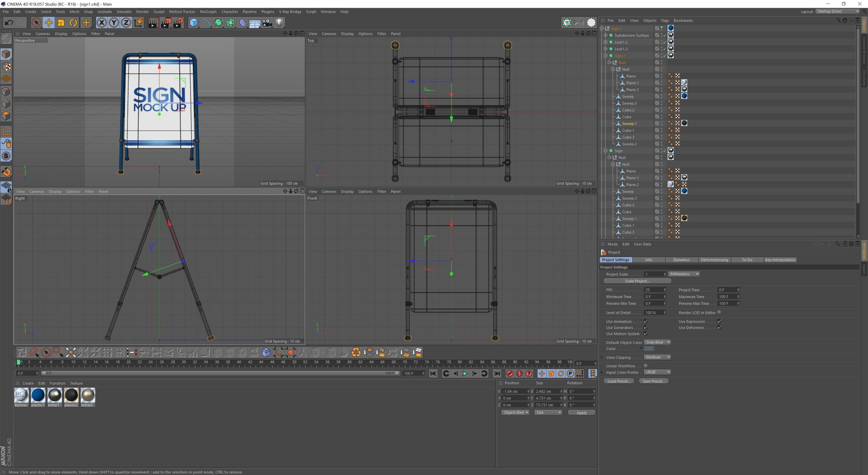
Task: Open the View Clipping Medium dropdown
Action: pyautogui.click(x=657, y=357)
